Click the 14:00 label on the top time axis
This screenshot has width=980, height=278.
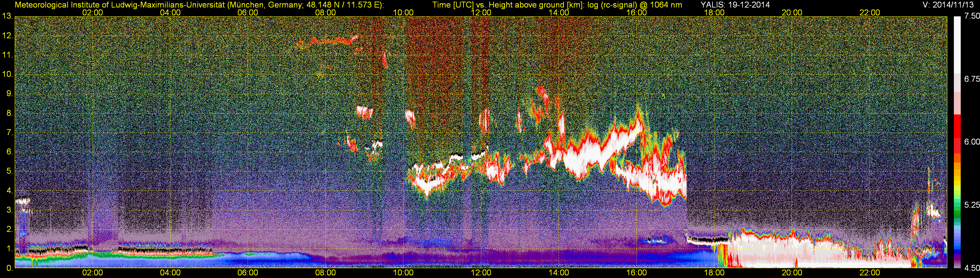click(559, 12)
